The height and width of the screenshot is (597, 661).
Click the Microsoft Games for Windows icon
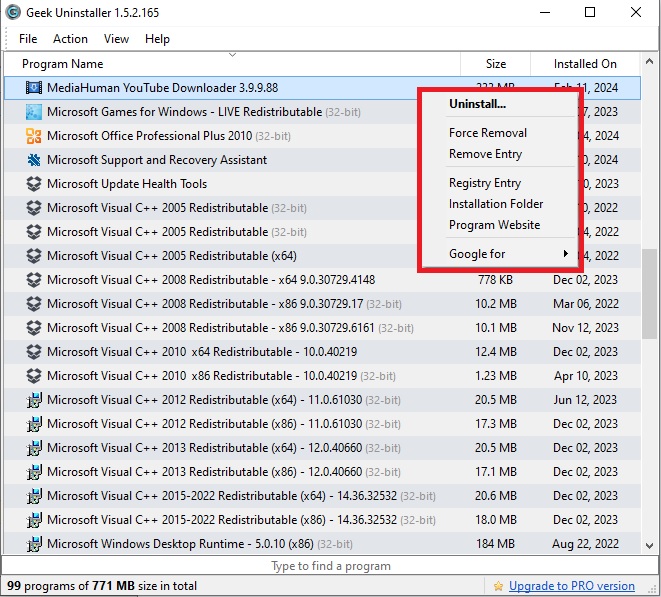tap(34, 112)
